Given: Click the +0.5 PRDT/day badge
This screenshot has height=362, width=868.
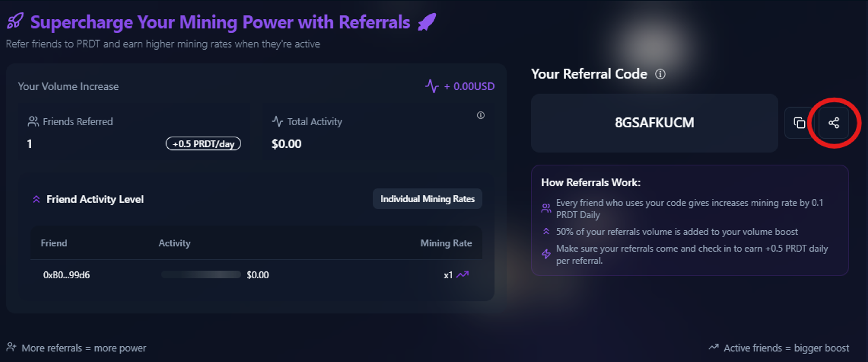Looking at the screenshot, I should tap(203, 143).
